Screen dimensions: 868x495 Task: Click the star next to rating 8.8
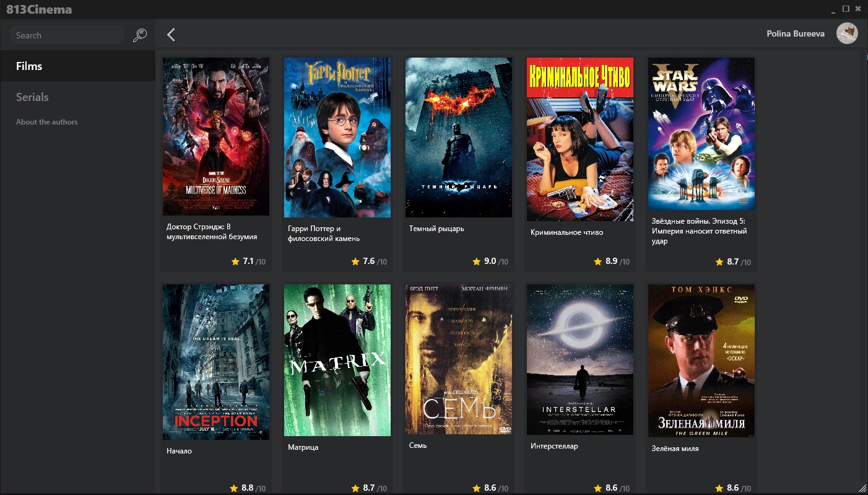(x=234, y=488)
